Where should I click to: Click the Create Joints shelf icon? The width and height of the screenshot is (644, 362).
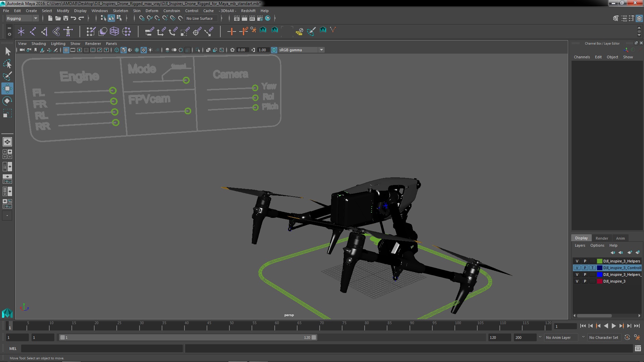coord(33,32)
